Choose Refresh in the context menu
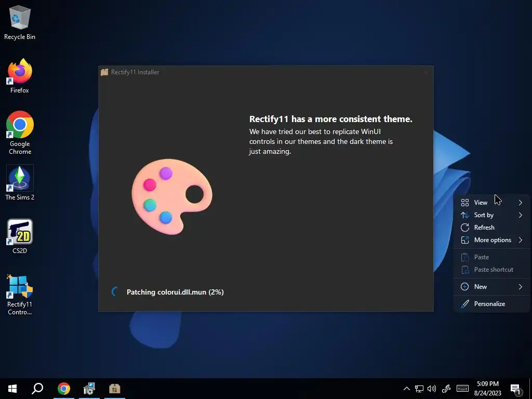532x399 pixels. coord(491,228)
